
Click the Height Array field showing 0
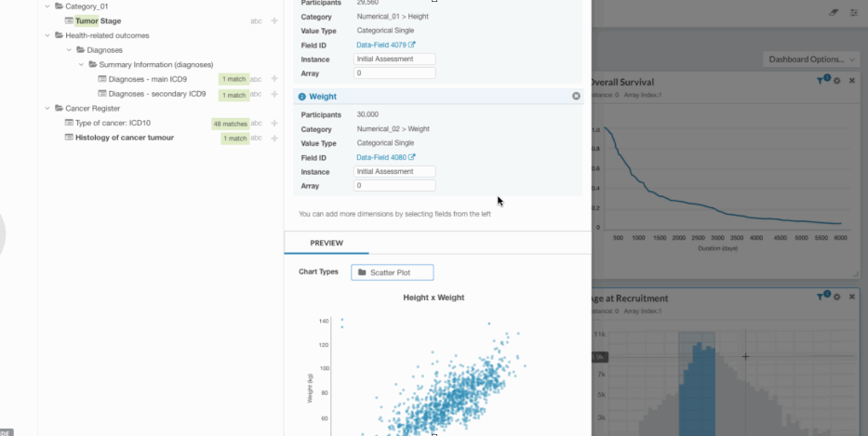pyautogui.click(x=394, y=73)
